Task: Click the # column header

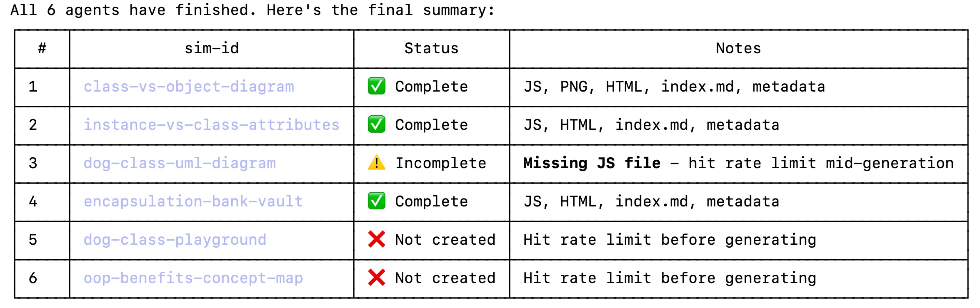Action: pyautogui.click(x=42, y=49)
